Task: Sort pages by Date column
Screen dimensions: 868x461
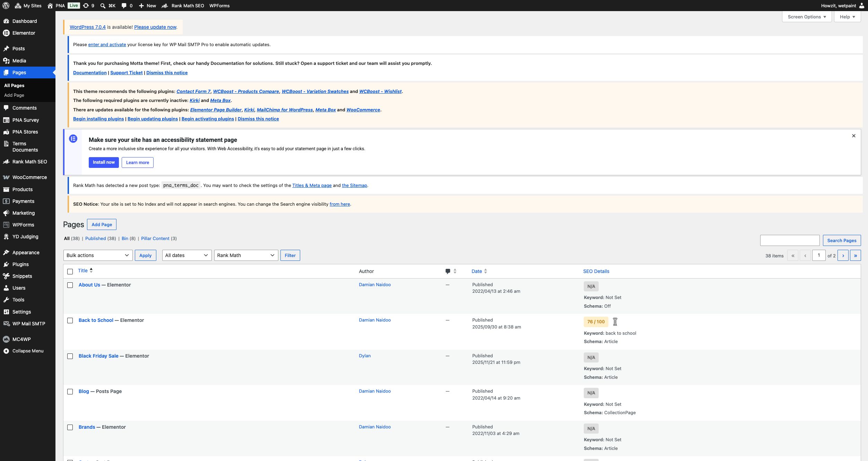Action: [479, 271]
